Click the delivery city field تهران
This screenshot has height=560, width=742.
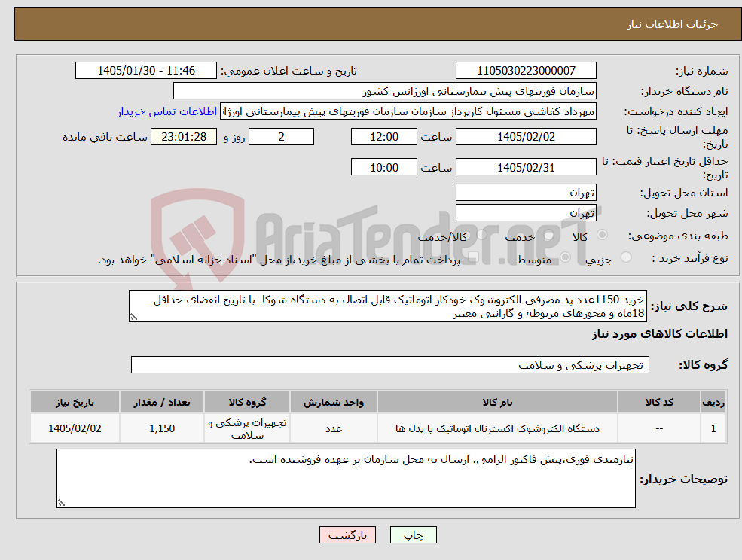526,213
